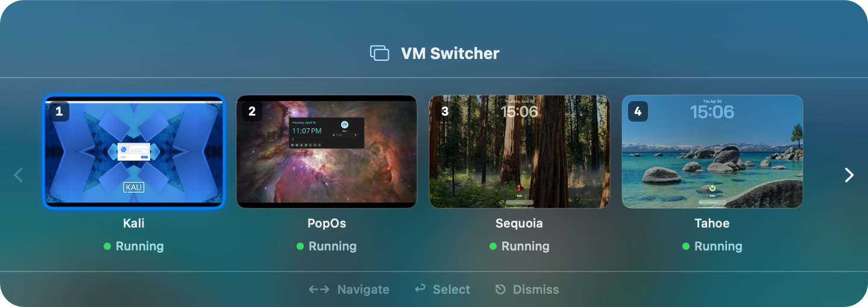868x307 pixels.
Task: Click number 1 badge on Kali
Action: (59, 111)
